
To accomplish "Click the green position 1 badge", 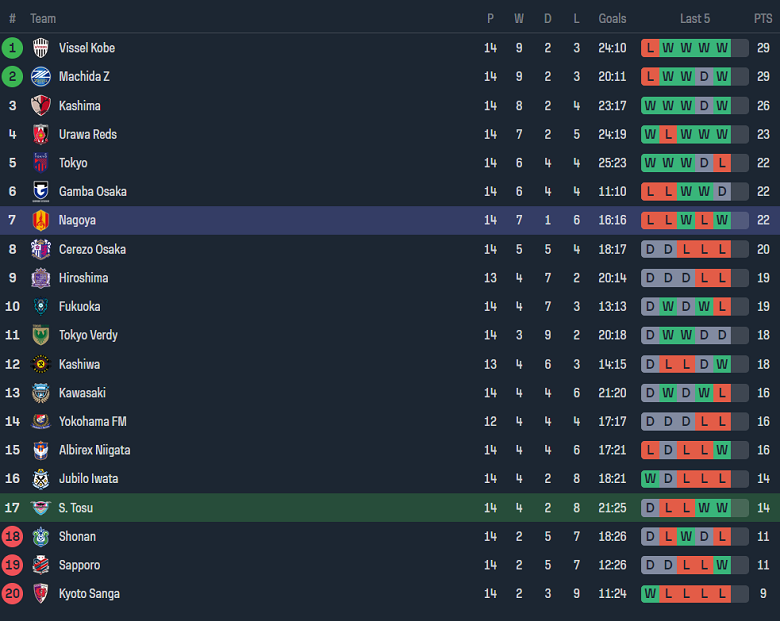I will click(x=12, y=48).
